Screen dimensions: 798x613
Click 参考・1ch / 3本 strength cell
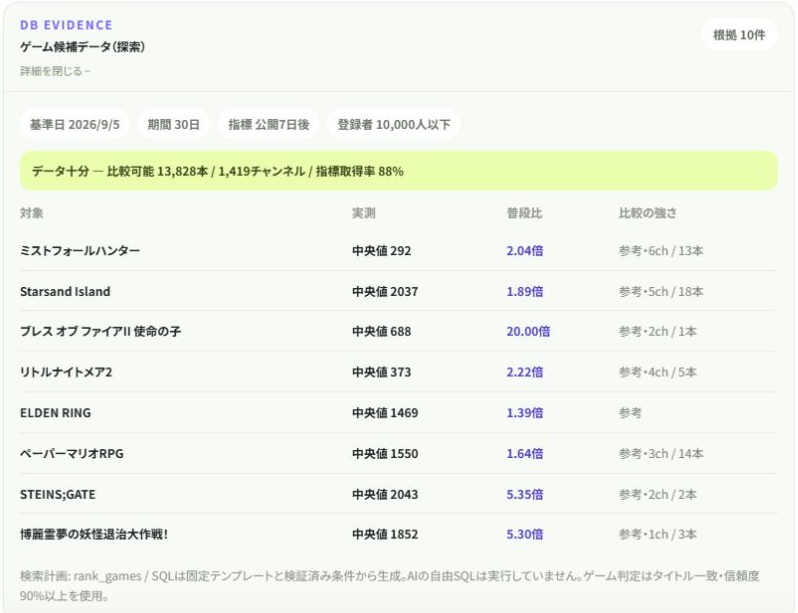point(658,534)
